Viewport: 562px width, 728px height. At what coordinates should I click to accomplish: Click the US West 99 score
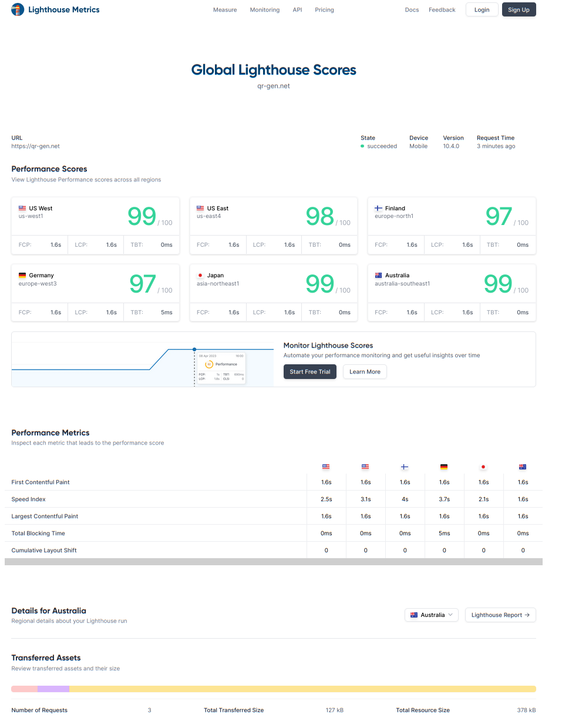click(x=142, y=217)
